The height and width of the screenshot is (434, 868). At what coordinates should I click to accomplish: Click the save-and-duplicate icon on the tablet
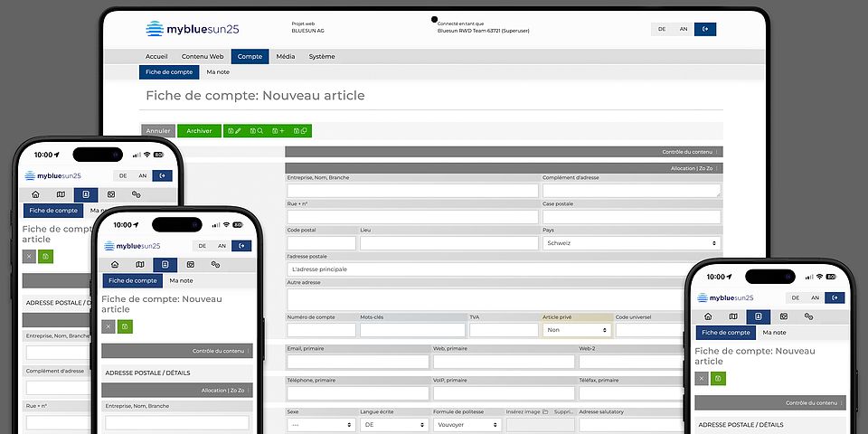click(x=300, y=130)
